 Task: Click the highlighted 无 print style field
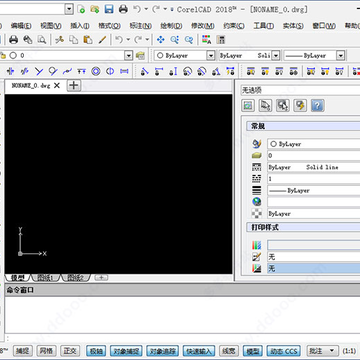point(314,268)
